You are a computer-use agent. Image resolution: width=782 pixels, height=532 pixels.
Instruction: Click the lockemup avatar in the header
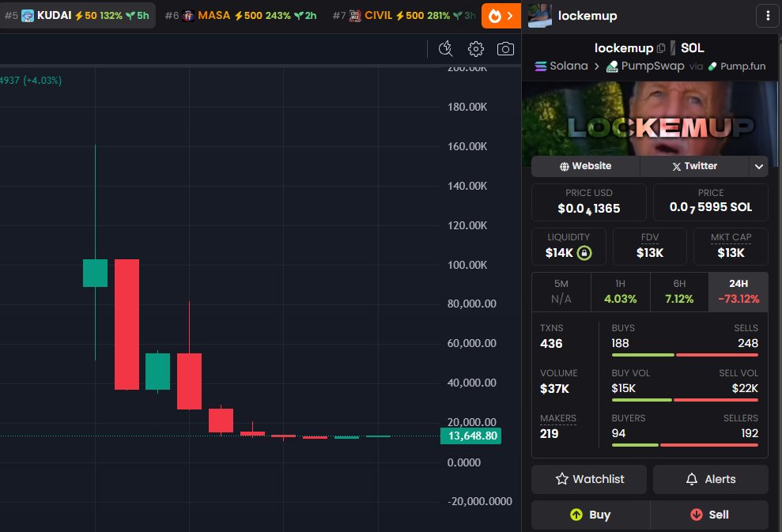pyautogui.click(x=539, y=16)
